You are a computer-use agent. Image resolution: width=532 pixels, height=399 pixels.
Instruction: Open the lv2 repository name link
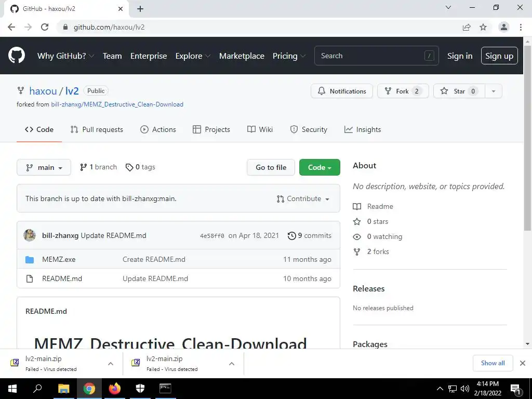click(x=72, y=91)
